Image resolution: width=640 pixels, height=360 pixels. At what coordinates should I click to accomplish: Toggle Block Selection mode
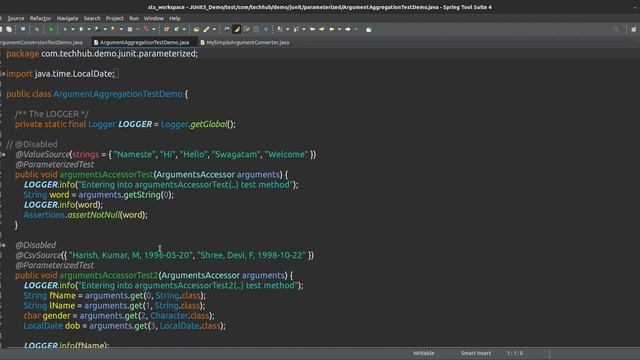[x=256, y=29]
